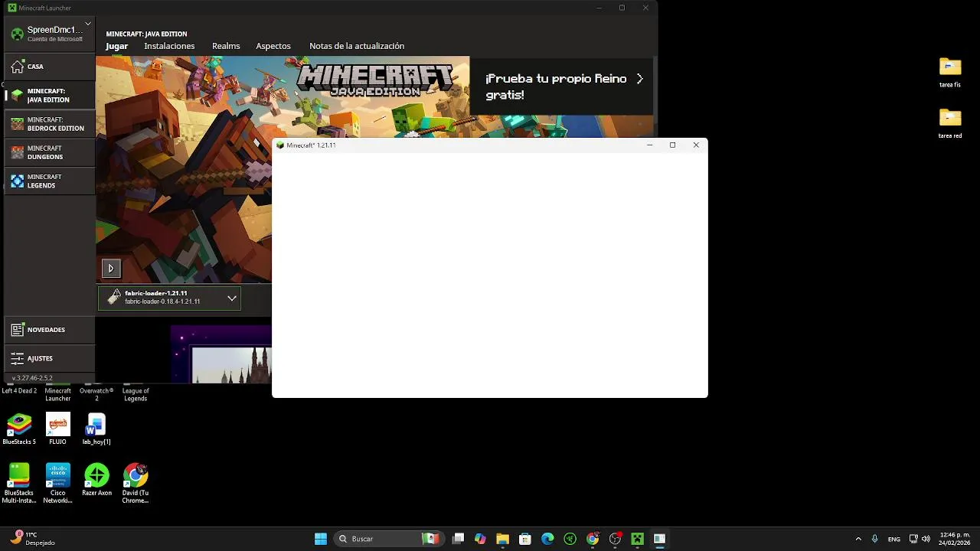The width and height of the screenshot is (980, 551).
Task: Select Razer Axon desktop shortcut
Action: click(96, 481)
